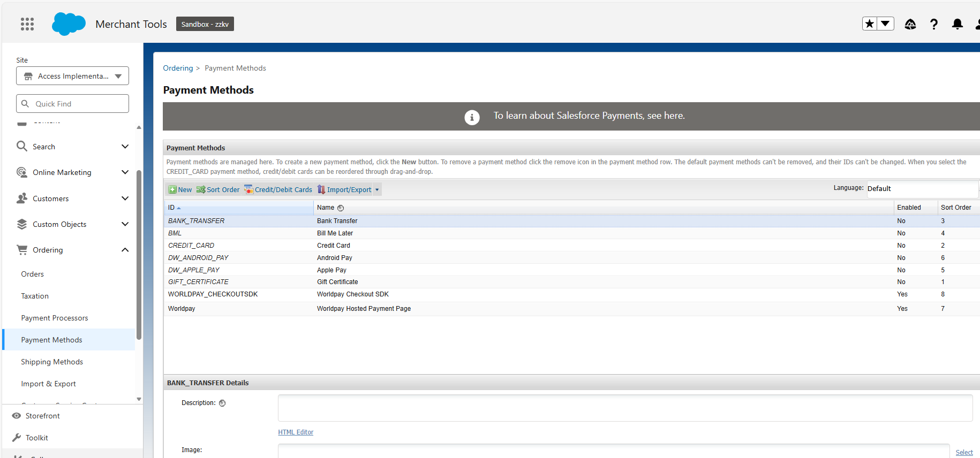Expand the Customers section chevron
This screenshot has height=458, width=980.
[x=125, y=199]
